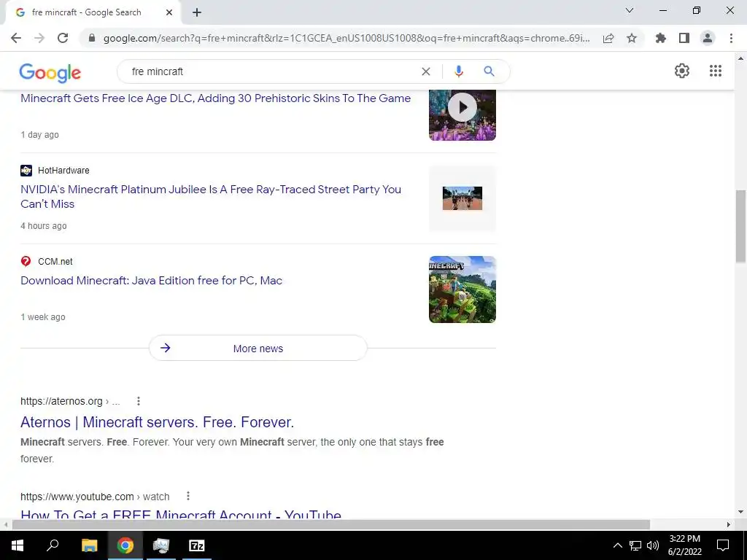Reload the current page
Viewport: 747px width, 560px height.
tap(63, 38)
